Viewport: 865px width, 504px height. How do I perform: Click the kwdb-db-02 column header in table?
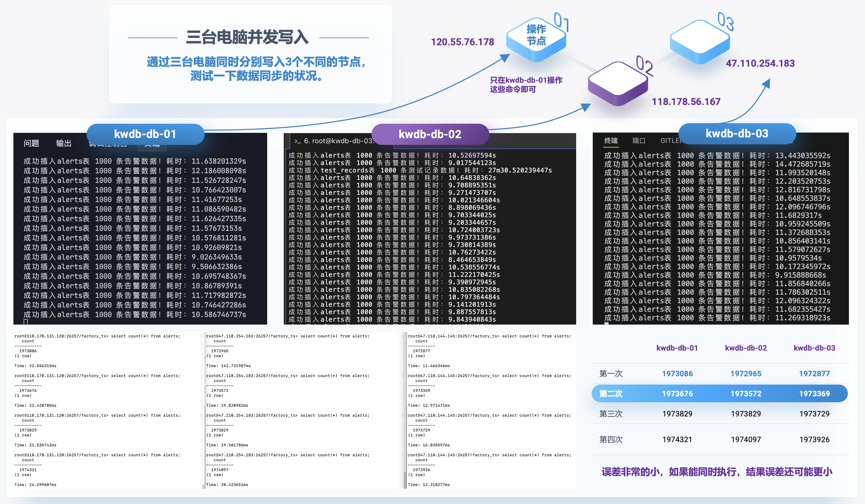[745, 348]
